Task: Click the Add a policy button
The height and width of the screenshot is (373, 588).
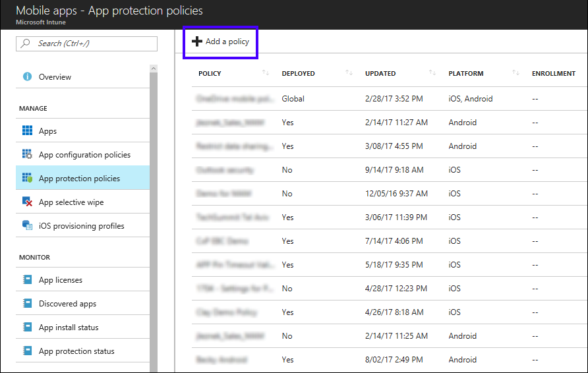Action: click(x=221, y=42)
